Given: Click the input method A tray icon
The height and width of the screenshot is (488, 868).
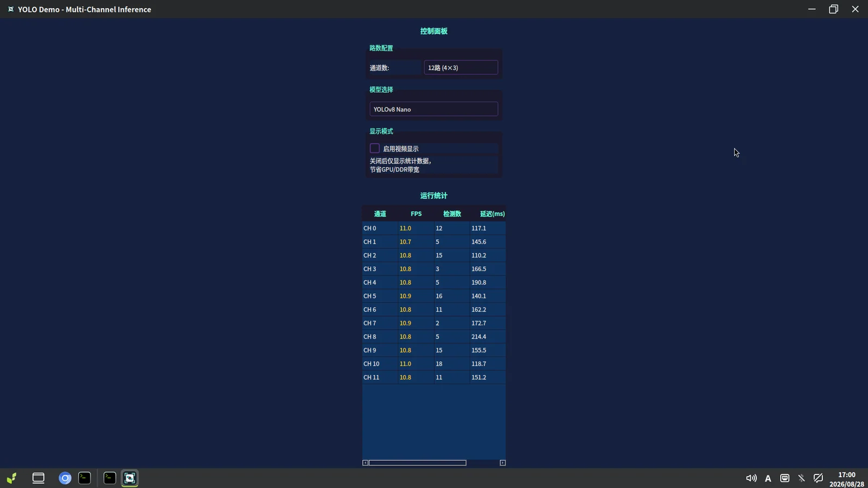Looking at the screenshot, I should point(768,478).
